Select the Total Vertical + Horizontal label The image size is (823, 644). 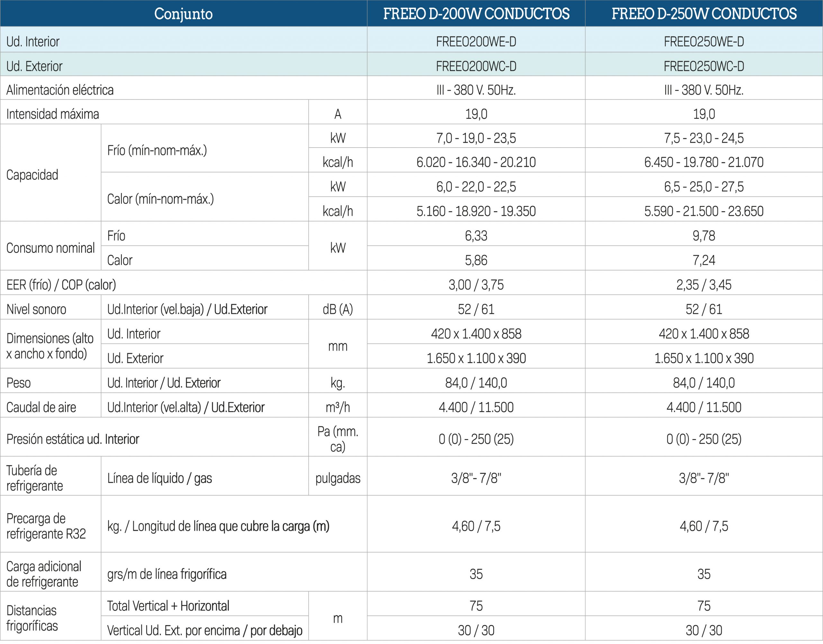click(x=168, y=606)
